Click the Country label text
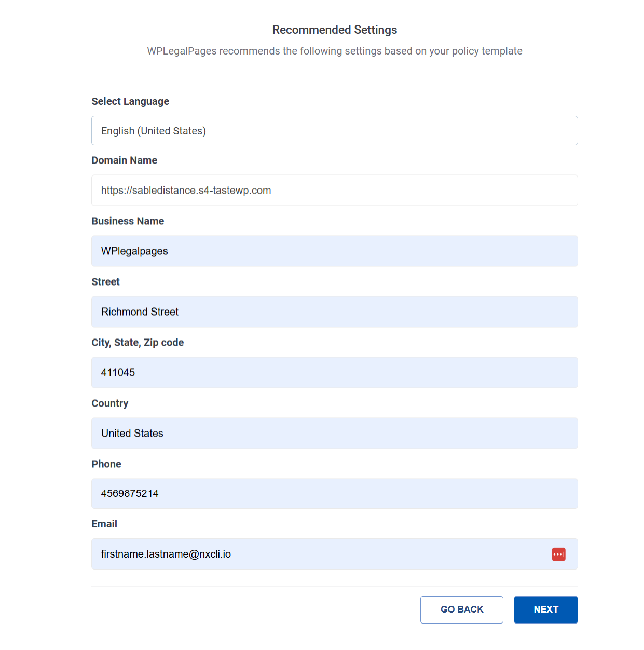Screen dimensions: 644x650 point(109,403)
